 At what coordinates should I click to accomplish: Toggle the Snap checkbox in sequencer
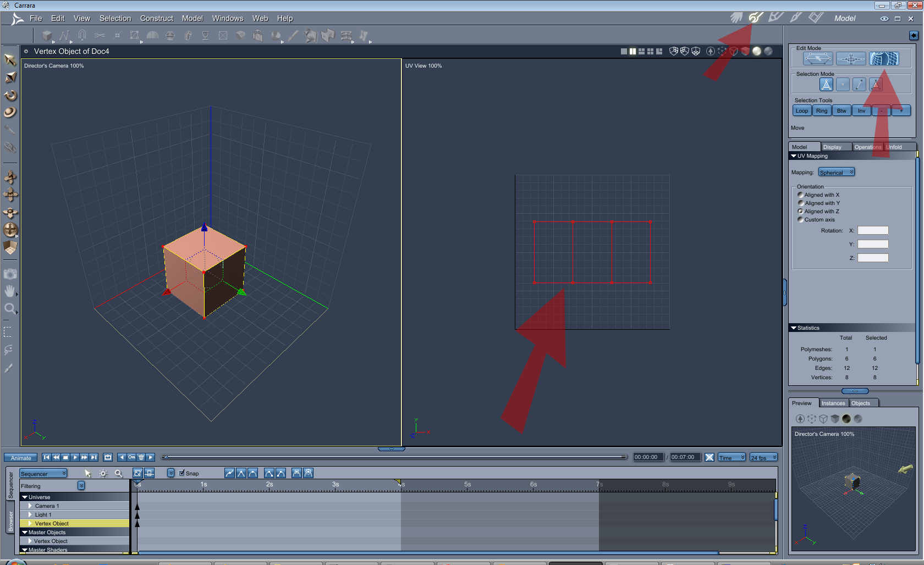(182, 473)
